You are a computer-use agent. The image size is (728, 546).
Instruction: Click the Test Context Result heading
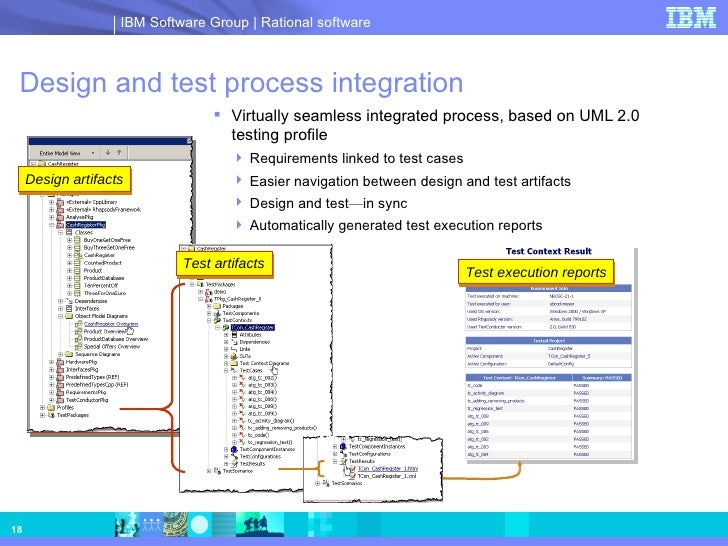549,251
